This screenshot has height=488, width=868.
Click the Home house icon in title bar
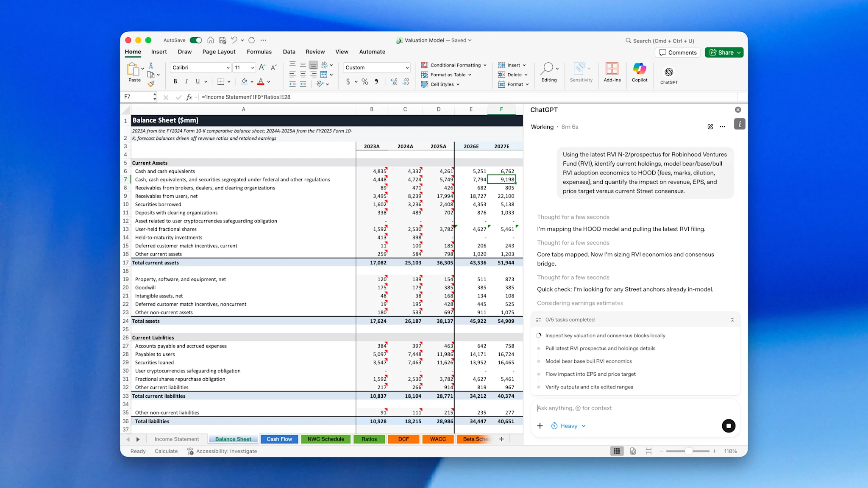pos(211,40)
